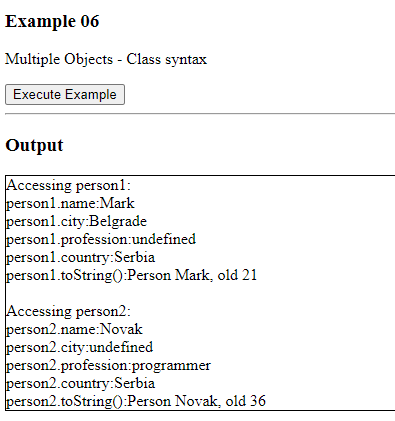Click the word 'old 21' in output

click(x=237, y=275)
